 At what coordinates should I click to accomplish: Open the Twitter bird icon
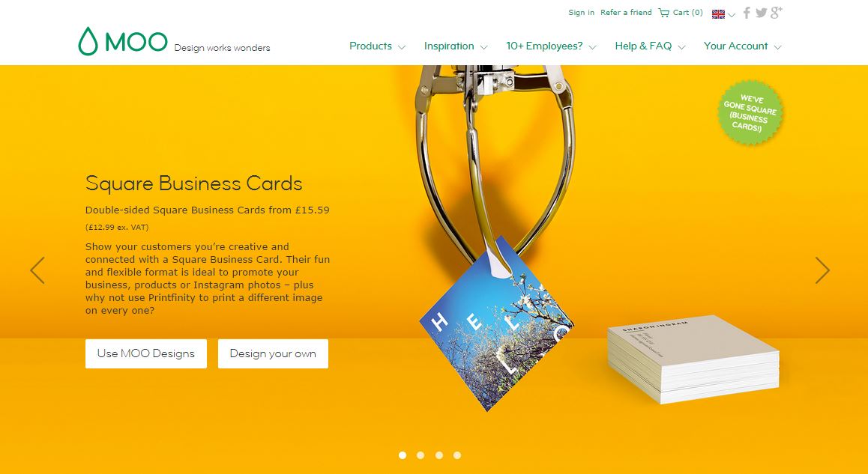(761, 13)
